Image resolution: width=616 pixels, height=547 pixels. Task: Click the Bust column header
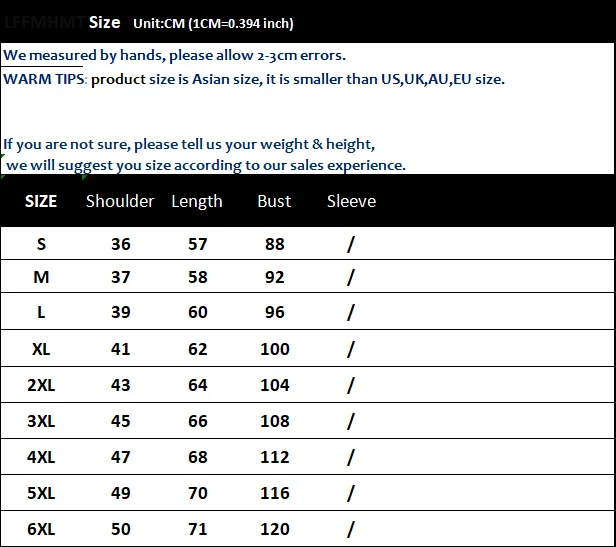[x=274, y=201]
